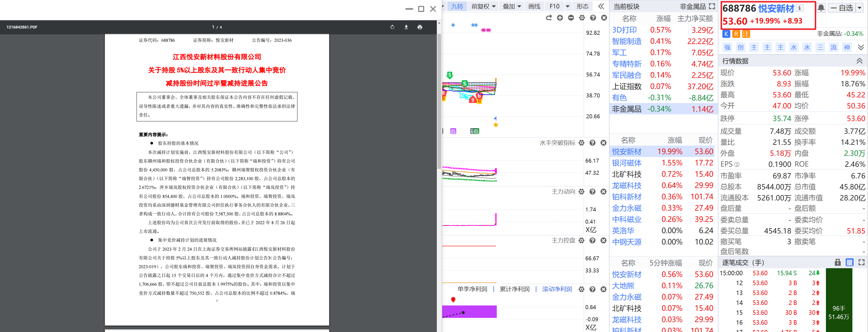Viewport: 868px width, 332px height.
Task: Open settings for the 净利润 indicator panel
Action: pos(581,289)
